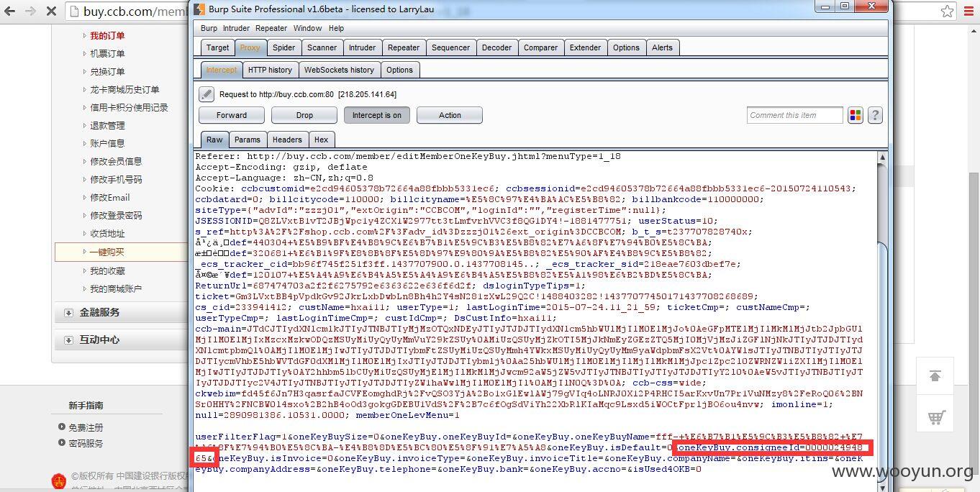
Task: Open the main Options tab
Action: click(x=626, y=47)
